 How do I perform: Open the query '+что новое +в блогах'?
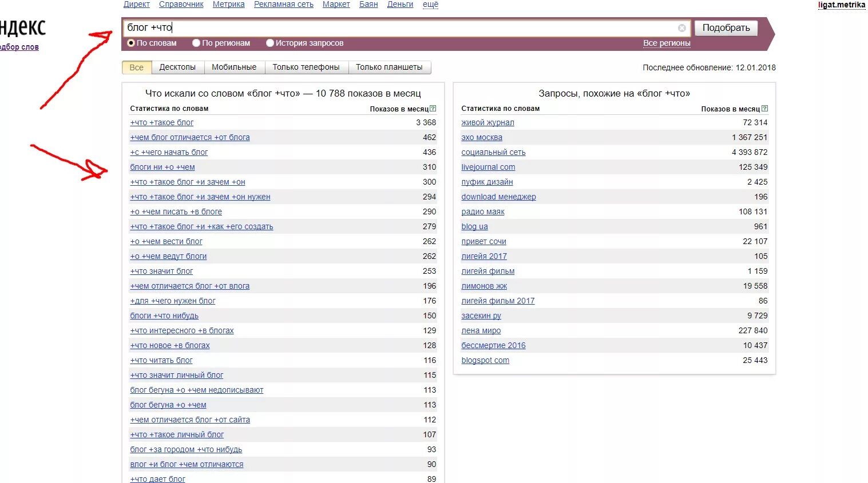(x=170, y=345)
